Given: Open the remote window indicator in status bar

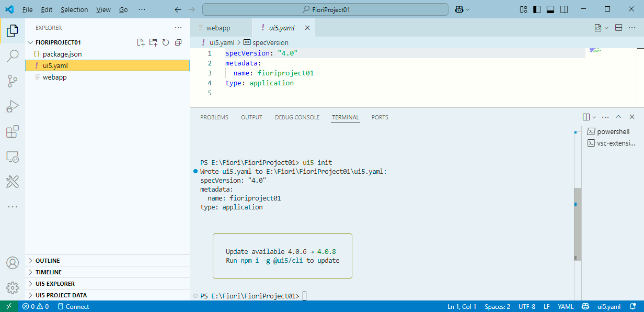Looking at the screenshot, I should 9,306.
